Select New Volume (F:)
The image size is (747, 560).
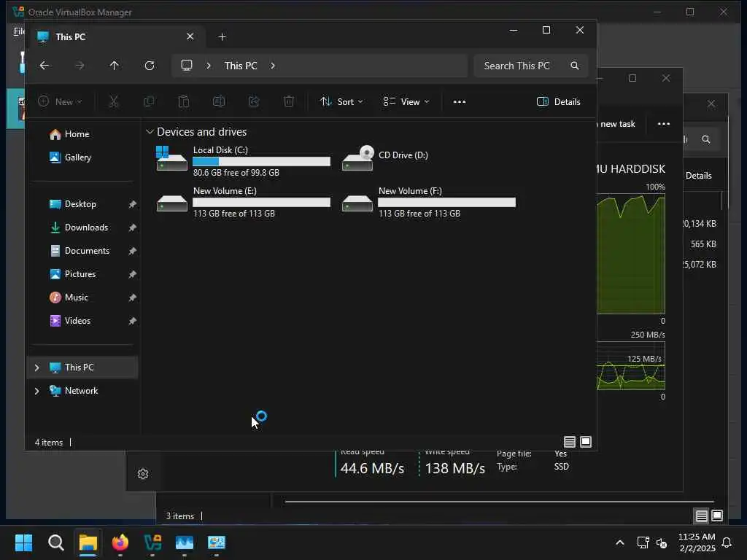click(428, 202)
